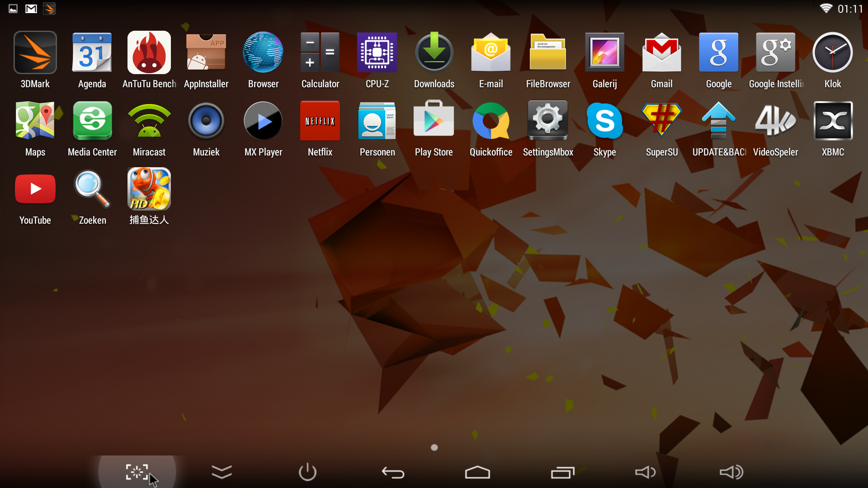Open the SuperSU app
868x488 pixels.
coord(662,121)
